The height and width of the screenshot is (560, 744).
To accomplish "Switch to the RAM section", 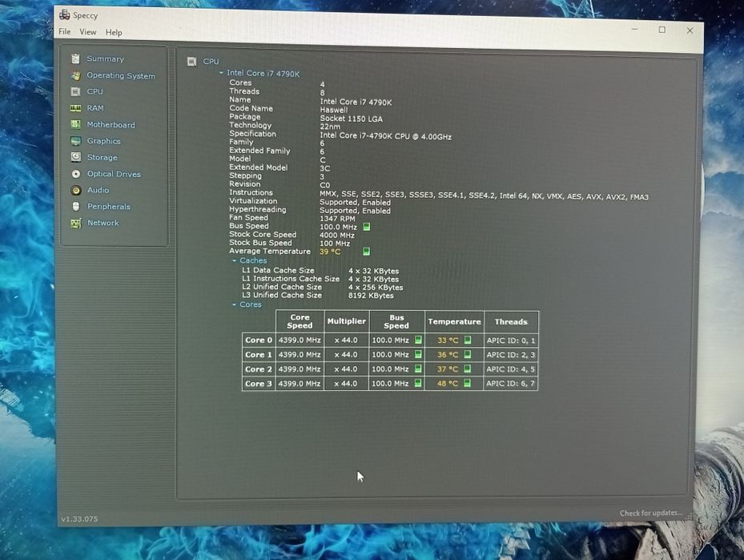I will (x=95, y=108).
